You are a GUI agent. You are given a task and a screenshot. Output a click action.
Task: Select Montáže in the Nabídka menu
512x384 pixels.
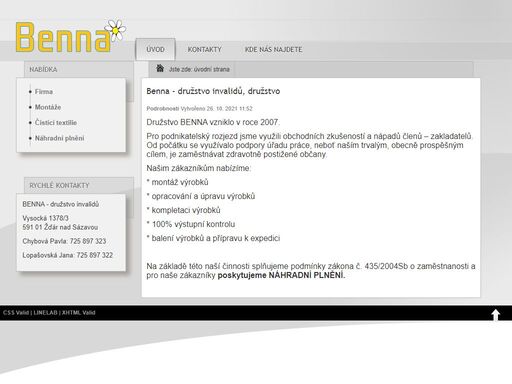[48, 107]
